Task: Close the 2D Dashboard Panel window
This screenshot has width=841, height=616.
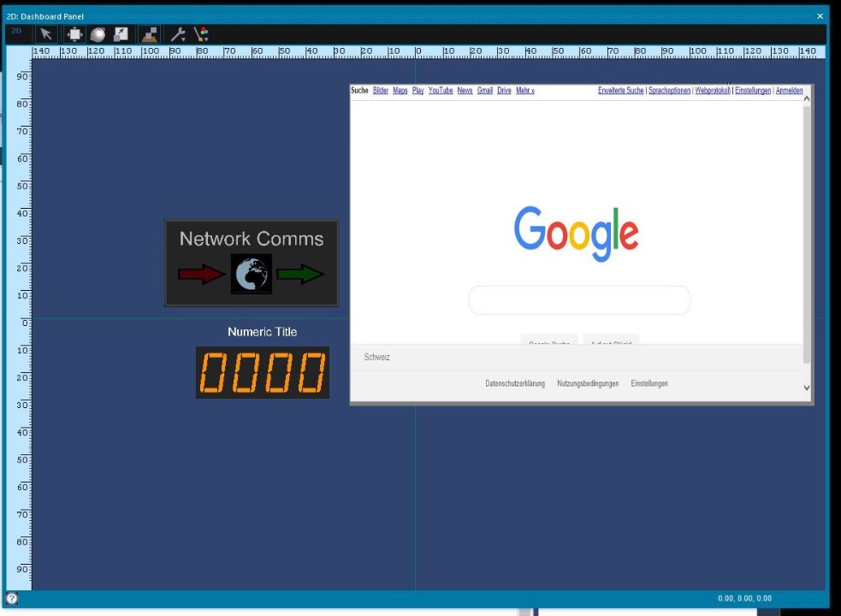Action: (820, 16)
